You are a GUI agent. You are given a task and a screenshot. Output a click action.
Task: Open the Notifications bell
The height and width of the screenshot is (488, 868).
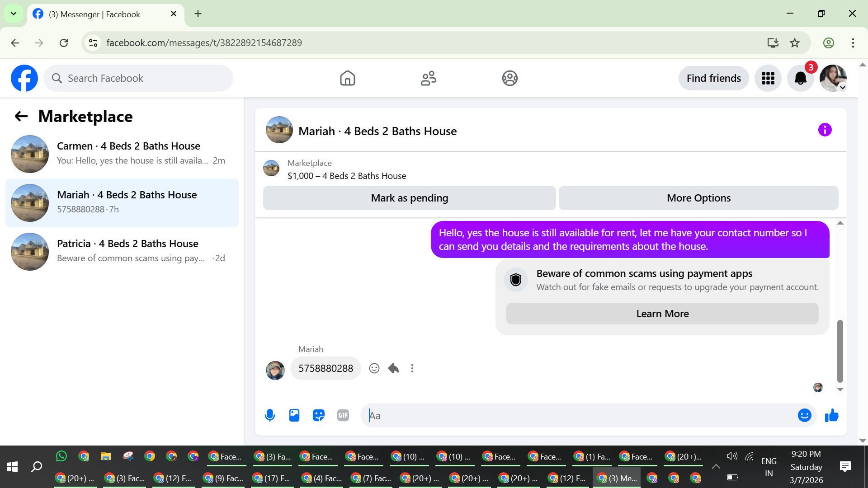800,78
